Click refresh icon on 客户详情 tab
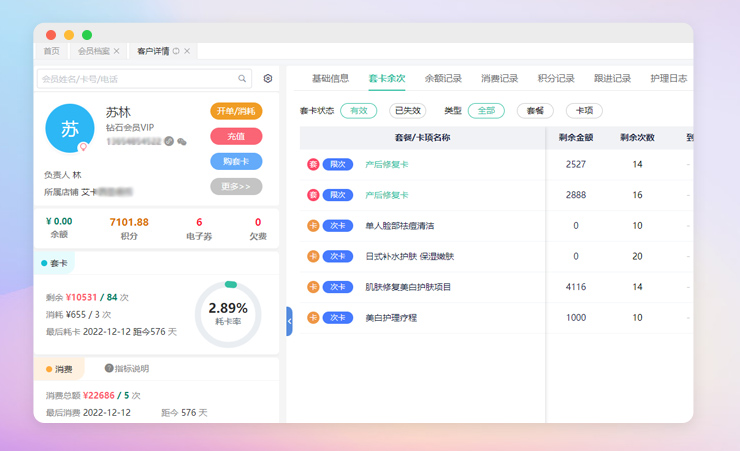The width and height of the screenshot is (740, 451). coord(176,51)
